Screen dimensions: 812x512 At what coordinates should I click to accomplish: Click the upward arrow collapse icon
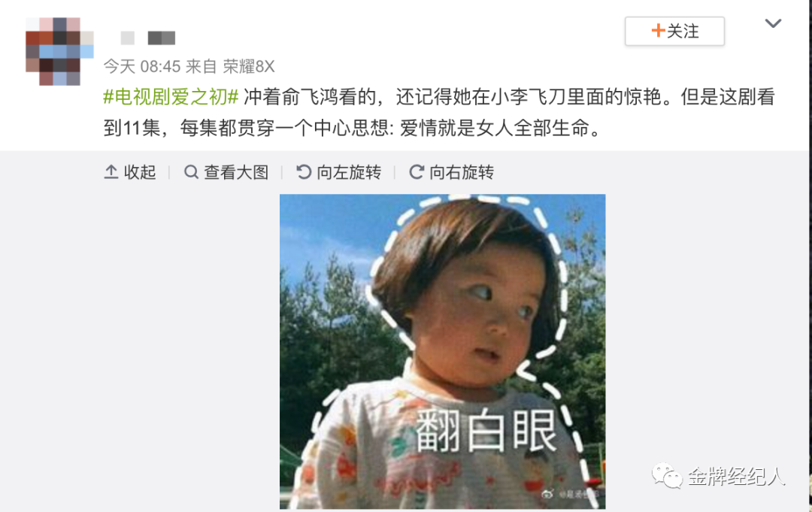point(111,172)
